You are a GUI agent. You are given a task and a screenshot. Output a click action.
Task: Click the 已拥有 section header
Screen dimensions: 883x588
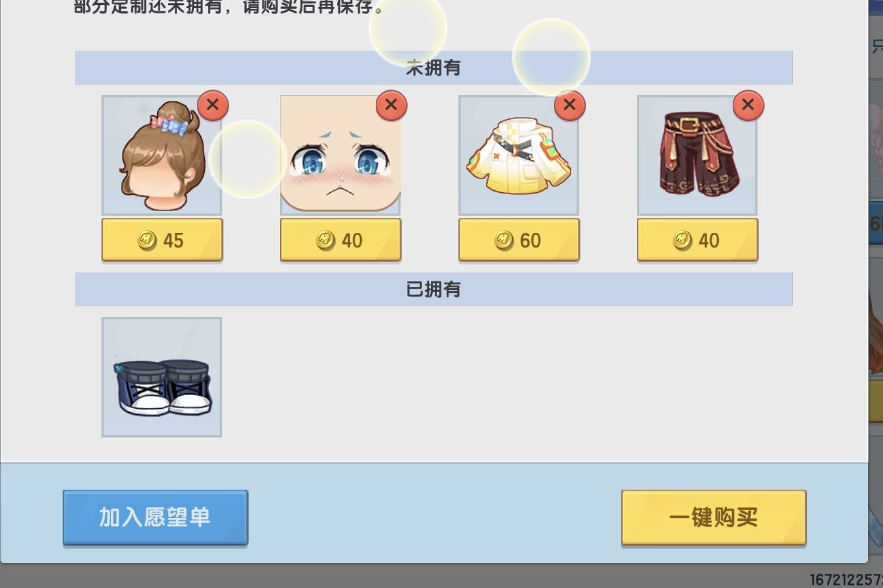coord(433,289)
